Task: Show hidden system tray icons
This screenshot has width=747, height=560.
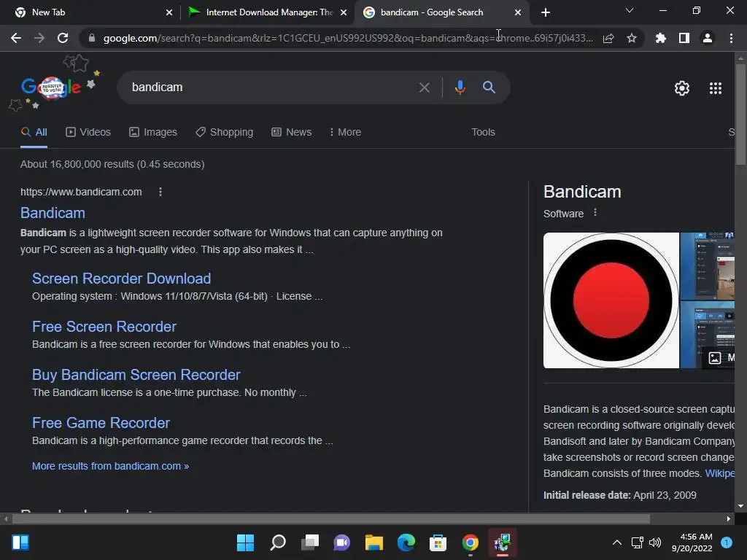Action: pyautogui.click(x=617, y=542)
